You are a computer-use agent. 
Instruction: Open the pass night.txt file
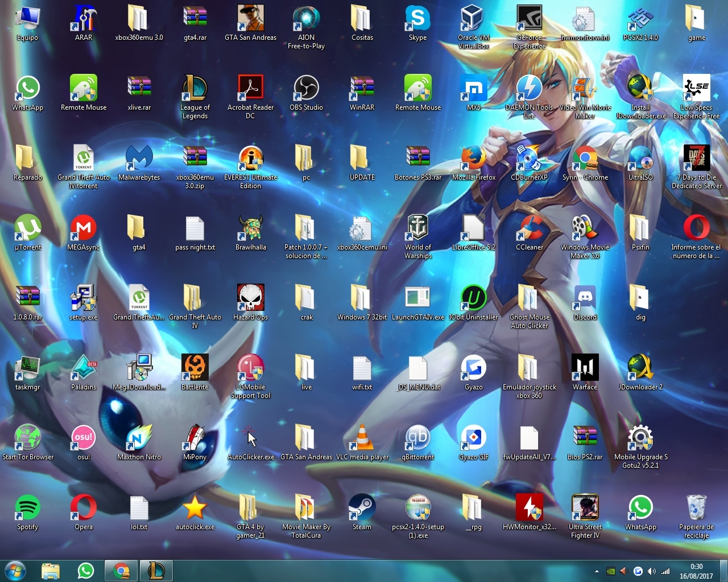pos(195,227)
